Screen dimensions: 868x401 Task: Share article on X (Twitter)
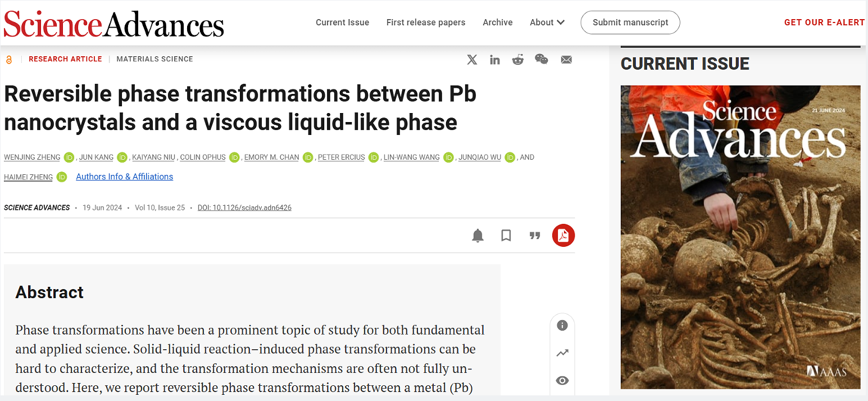(x=472, y=60)
